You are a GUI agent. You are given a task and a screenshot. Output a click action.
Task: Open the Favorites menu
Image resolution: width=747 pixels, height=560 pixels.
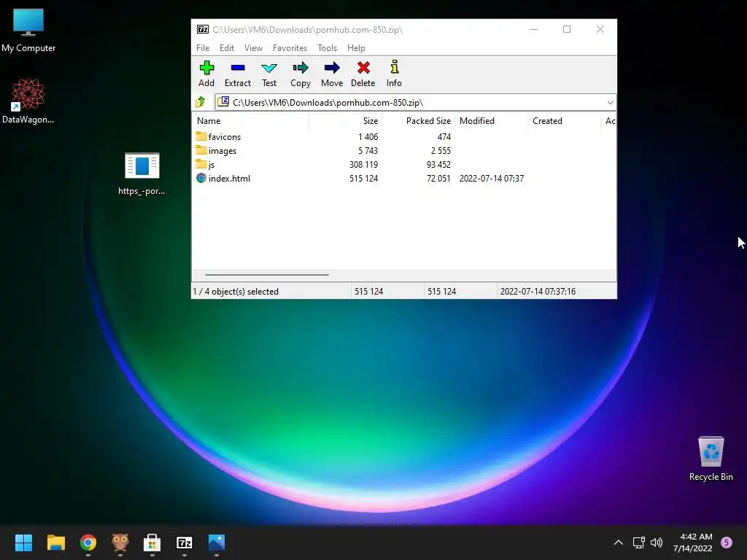click(x=290, y=48)
